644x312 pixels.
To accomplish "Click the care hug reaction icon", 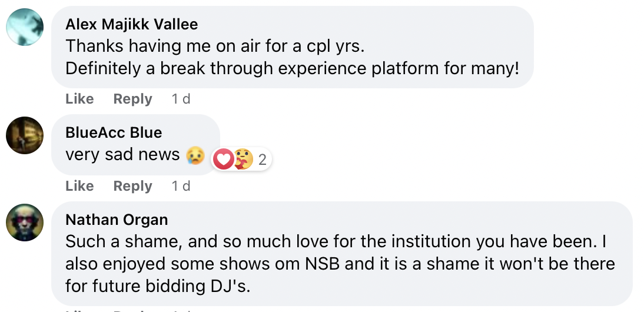I will (242, 159).
